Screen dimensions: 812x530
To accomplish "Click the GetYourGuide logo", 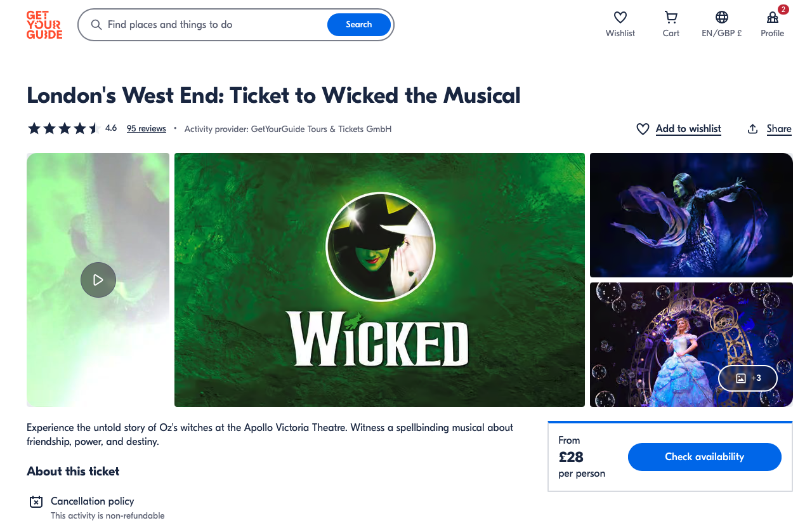I will (44, 25).
